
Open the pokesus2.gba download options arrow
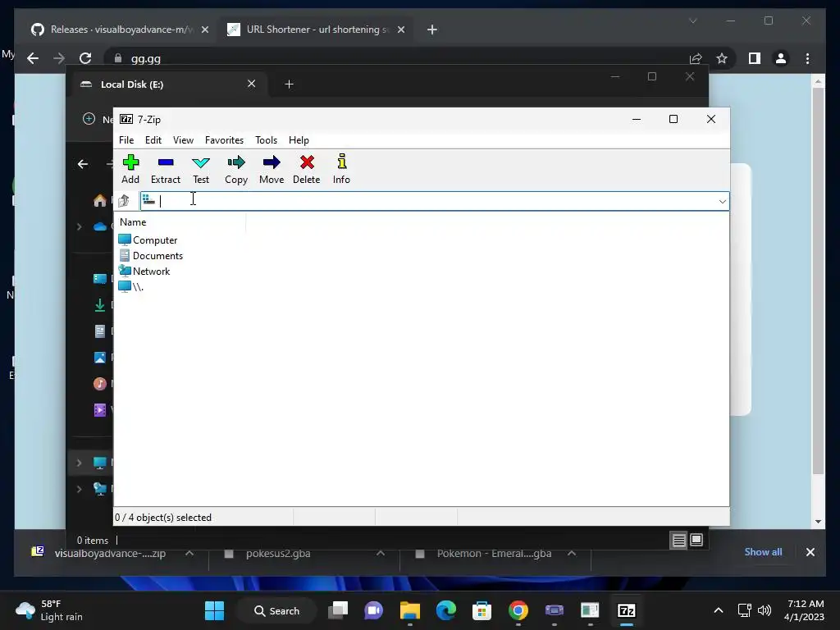381,554
